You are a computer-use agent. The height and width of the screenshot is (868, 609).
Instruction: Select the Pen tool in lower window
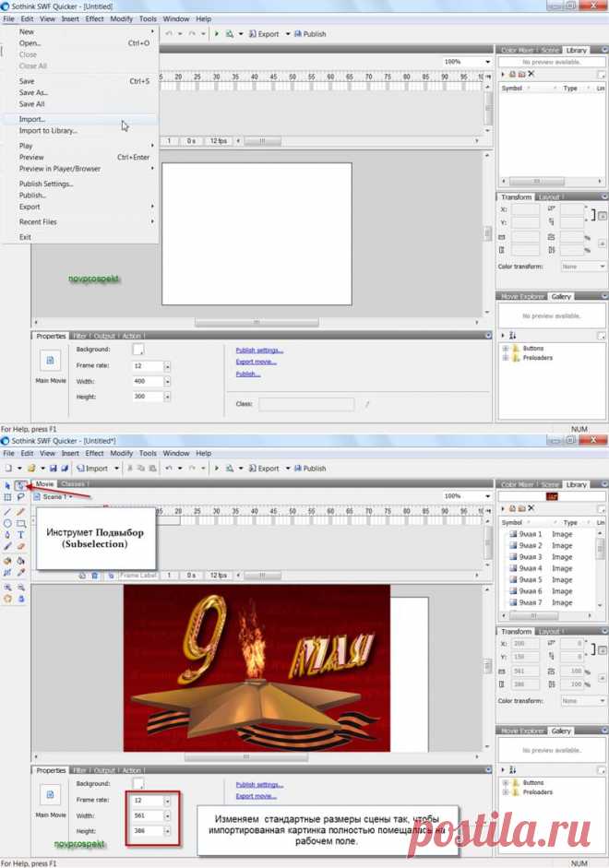[7, 535]
